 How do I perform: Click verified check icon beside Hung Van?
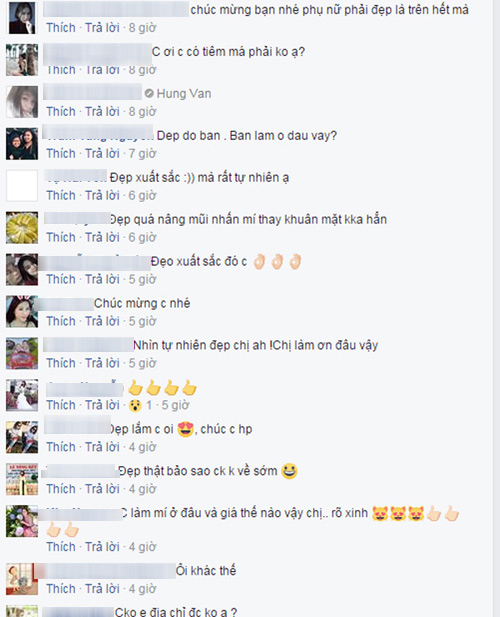(x=149, y=94)
